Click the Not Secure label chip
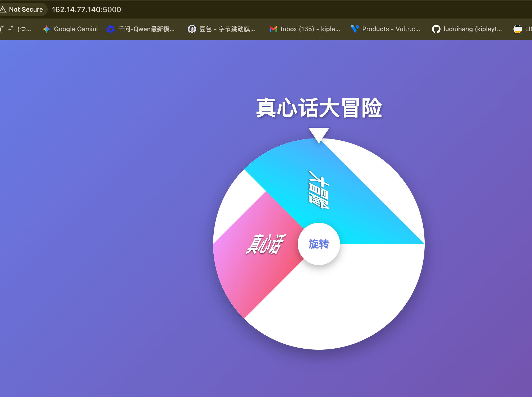Viewport: 532px width, 397px height. pos(26,10)
